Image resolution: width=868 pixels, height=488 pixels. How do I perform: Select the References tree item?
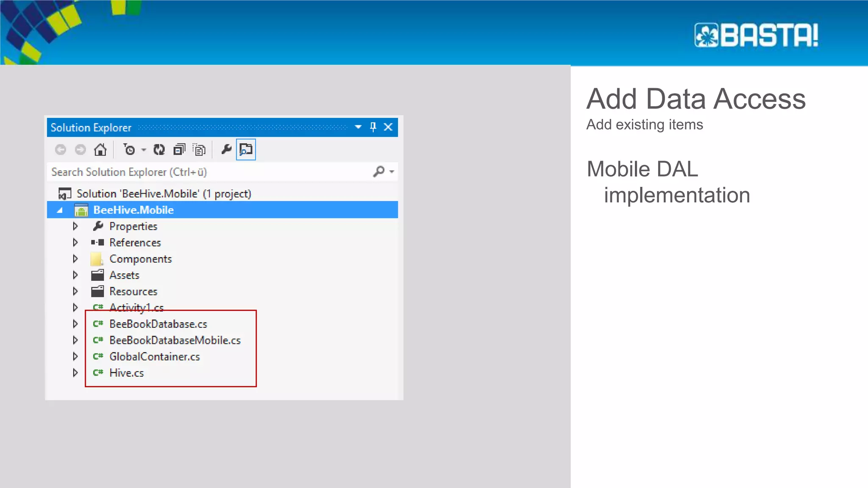(x=135, y=243)
